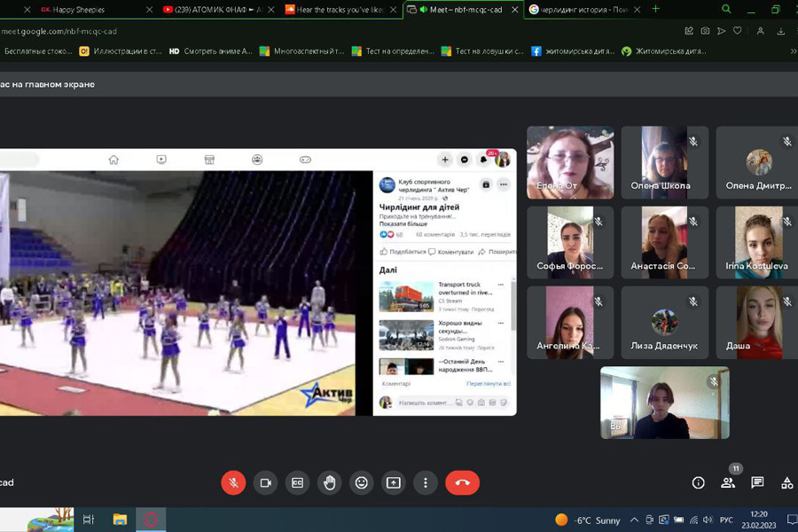
Task: Raise hand in the meeting
Action: (x=329, y=482)
